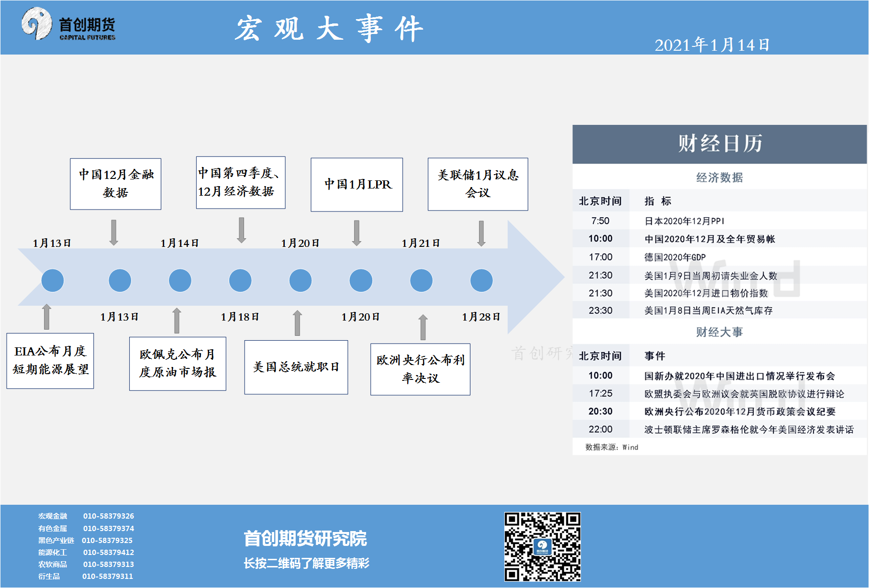Click the date 2021年1月14日 in the header
Viewport: 869px width, 588px height.
712,45
